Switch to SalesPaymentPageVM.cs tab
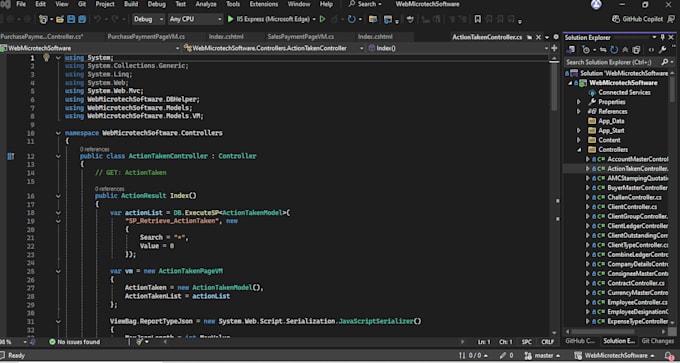Image resolution: width=680 pixels, height=363 pixels. click(301, 37)
